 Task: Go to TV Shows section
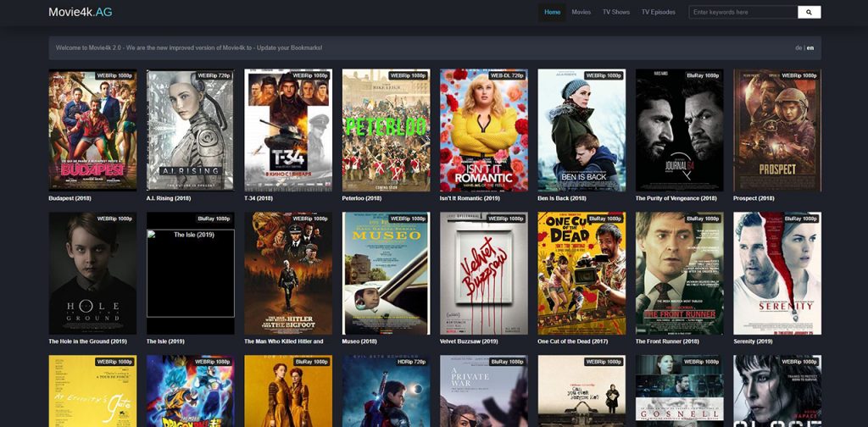coord(616,12)
